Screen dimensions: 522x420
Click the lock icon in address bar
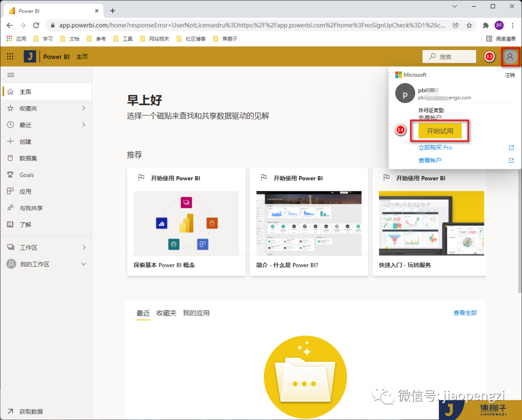52,25
